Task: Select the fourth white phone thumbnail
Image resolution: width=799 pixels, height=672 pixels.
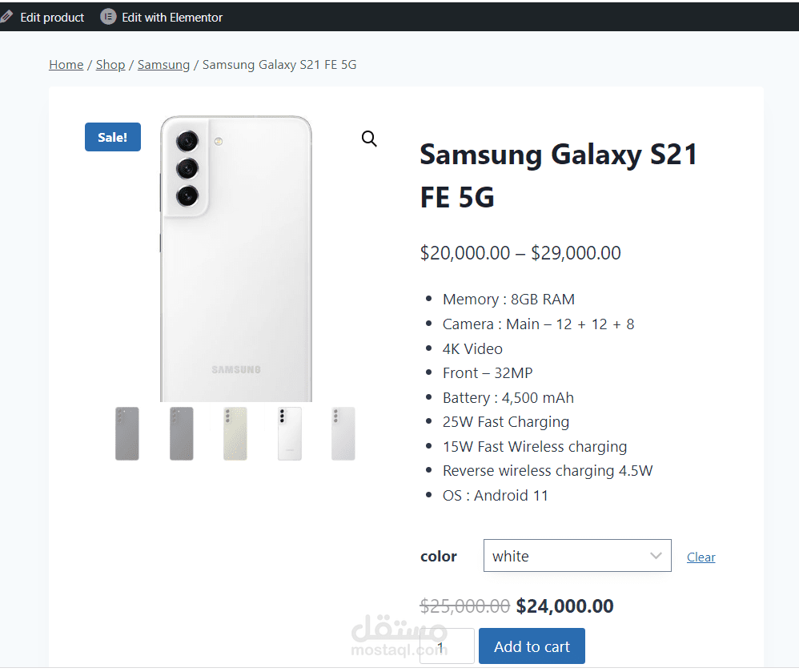Action: tap(290, 433)
